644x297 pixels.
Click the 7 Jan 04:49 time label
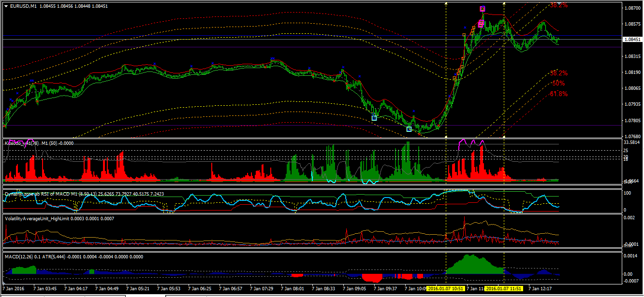107,288
